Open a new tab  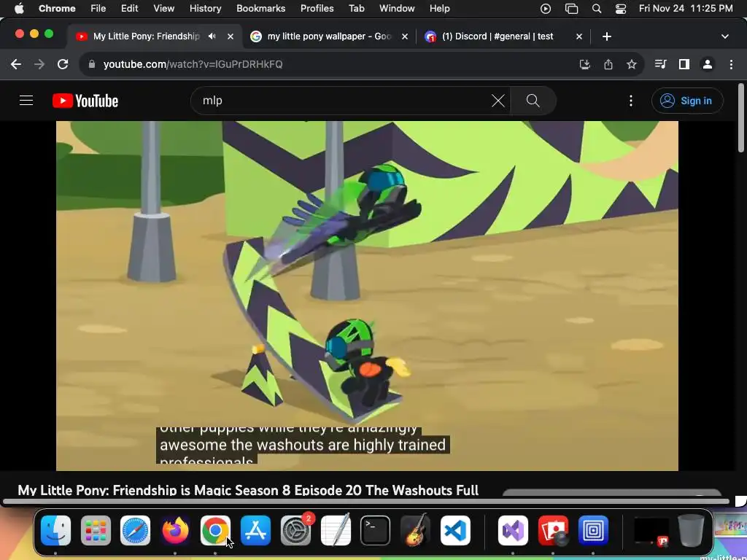point(606,36)
